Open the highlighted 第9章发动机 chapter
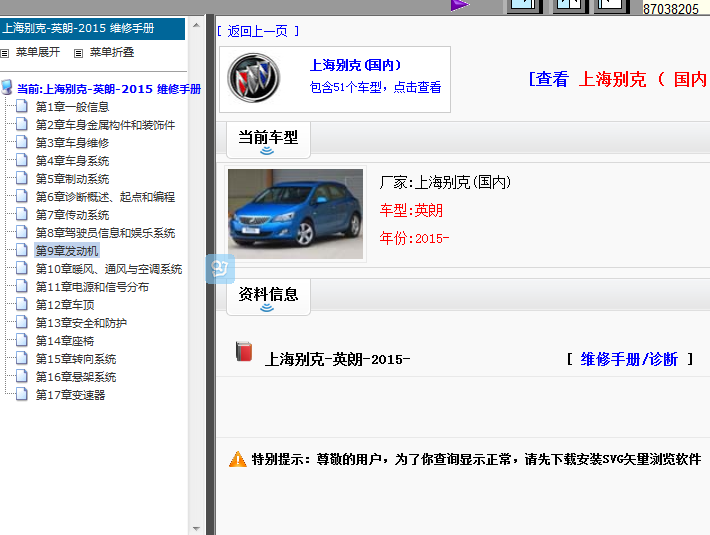The height and width of the screenshot is (535, 710). pos(67,251)
